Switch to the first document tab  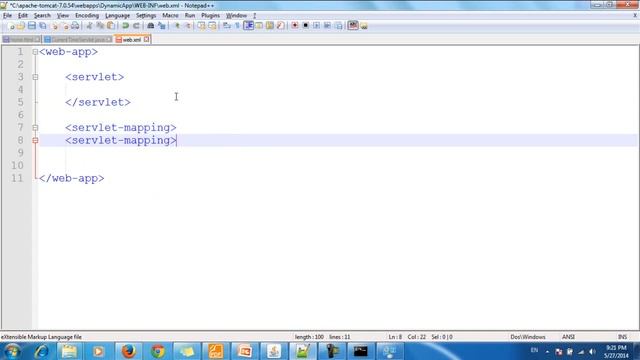click(21, 40)
